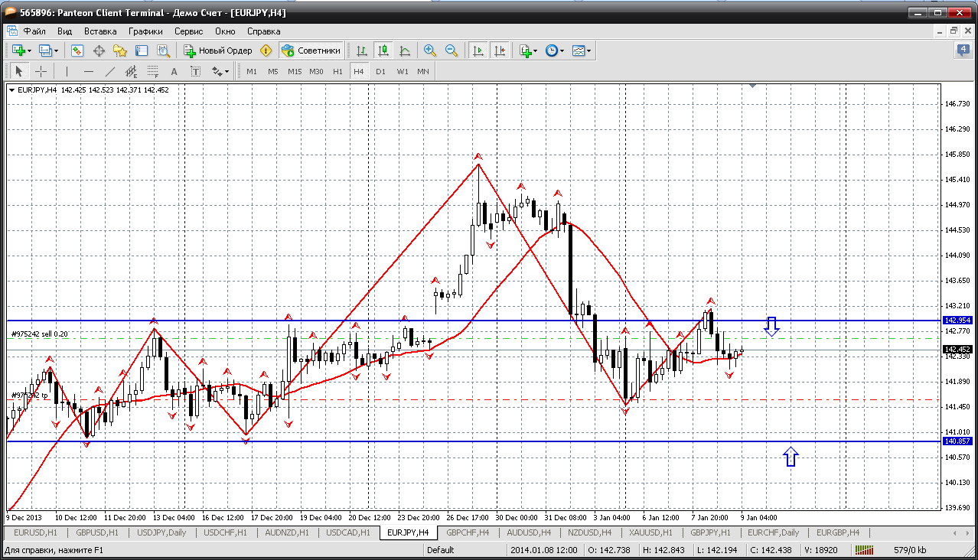This screenshot has width=978, height=560.
Task: Click the triangle beside EURJPY,H4 chart title
Action: pyautogui.click(x=12, y=90)
